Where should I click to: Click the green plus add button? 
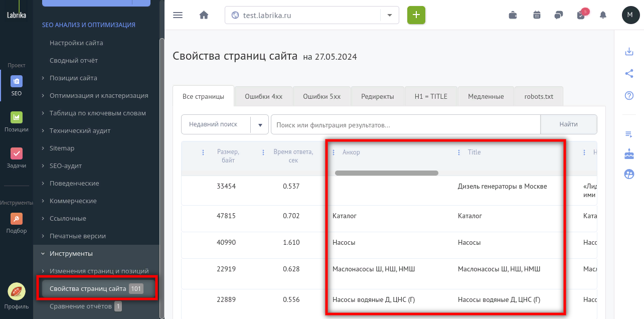(x=416, y=15)
